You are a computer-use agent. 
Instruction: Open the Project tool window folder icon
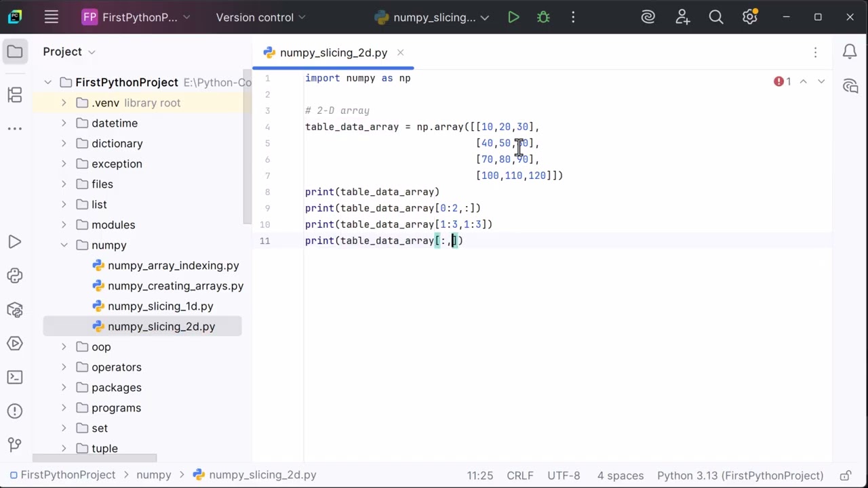click(x=15, y=52)
